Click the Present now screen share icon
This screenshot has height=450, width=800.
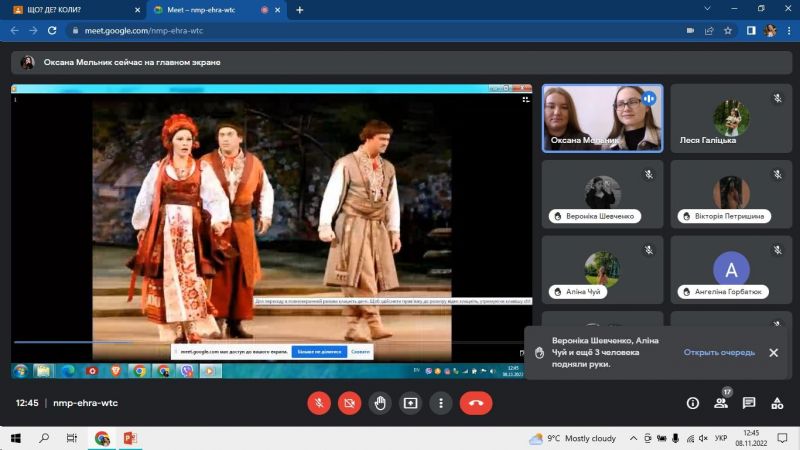point(411,403)
